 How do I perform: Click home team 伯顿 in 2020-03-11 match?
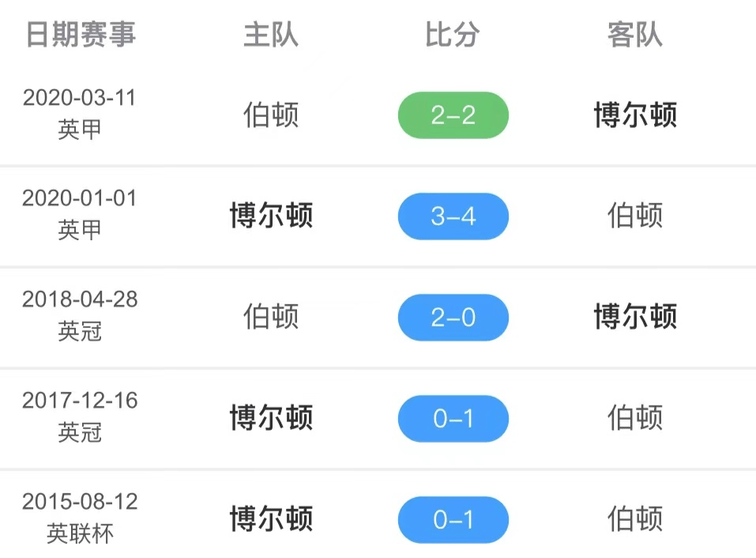pyautogui.click(x=271, y=115)
